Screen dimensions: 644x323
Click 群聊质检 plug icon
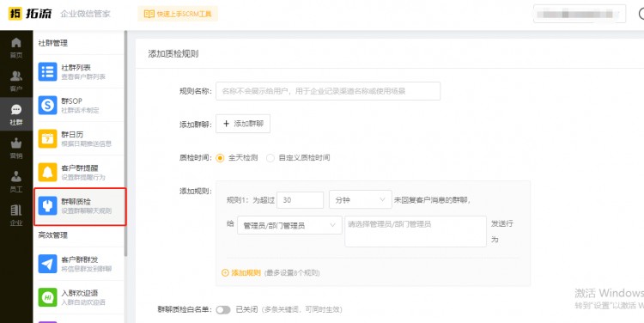point(47,206)
